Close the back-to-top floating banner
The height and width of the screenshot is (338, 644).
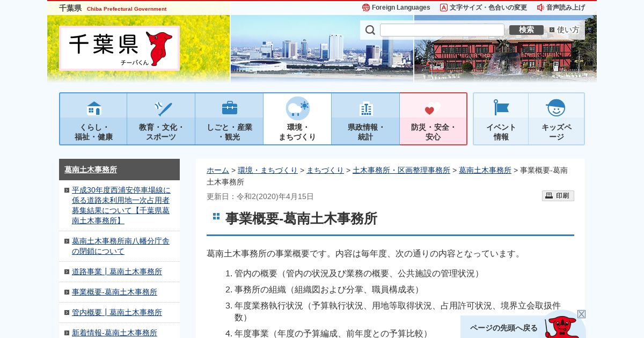click(582, 314)
